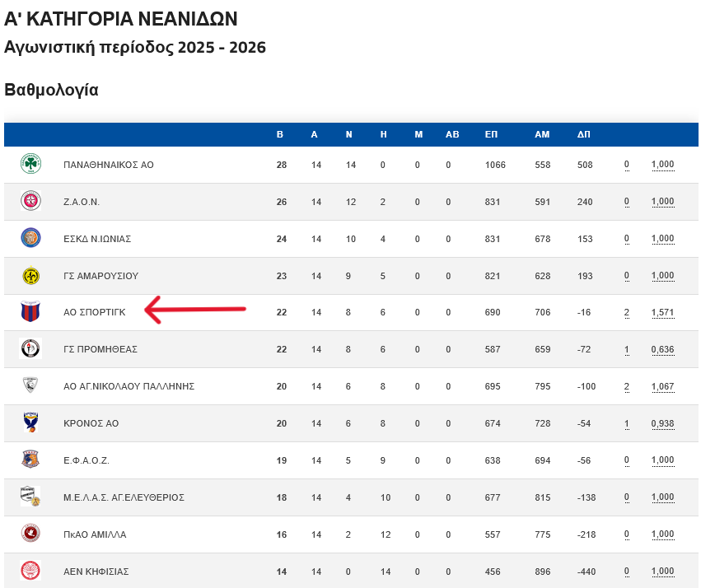Click the Ε.Φ.Α.Ο.Ζ. team logo
This screenshot has height=588, width=701.
point(30,460)
